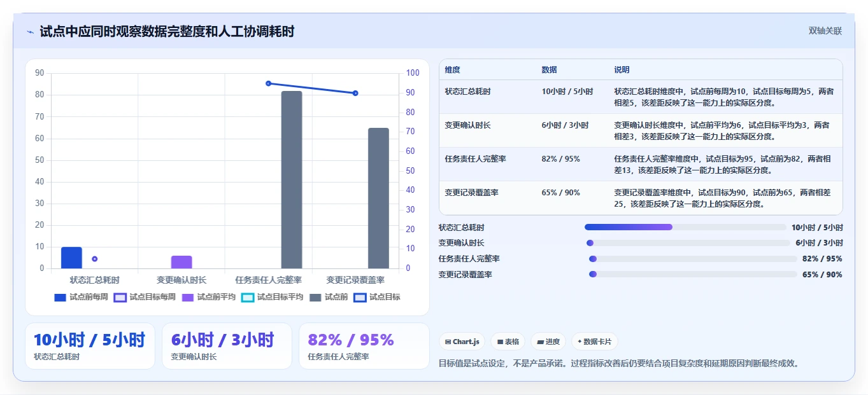Click the 状态汇总耗时 progress bar

point(685,227)
